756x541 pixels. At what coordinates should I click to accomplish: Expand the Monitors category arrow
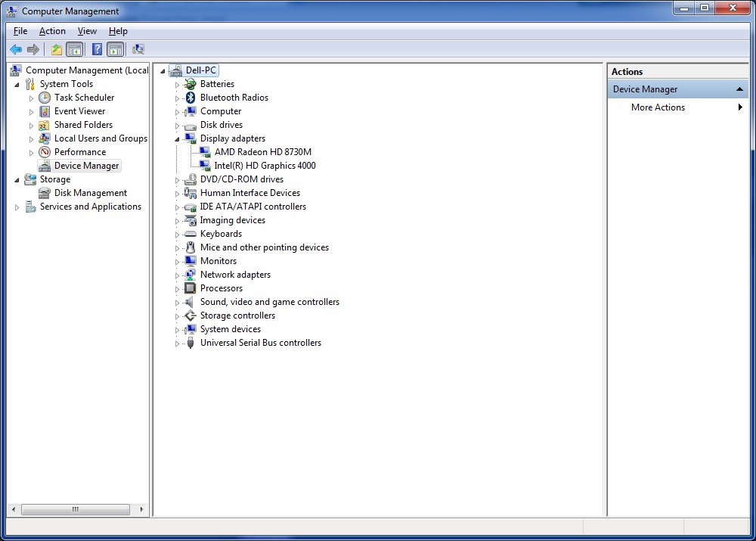click(x=177, y=262)
